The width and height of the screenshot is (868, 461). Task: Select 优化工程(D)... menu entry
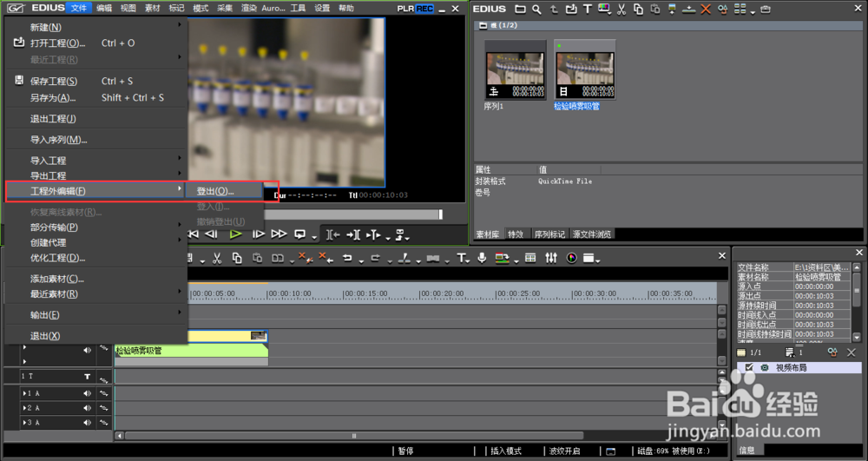coord(96,258)
